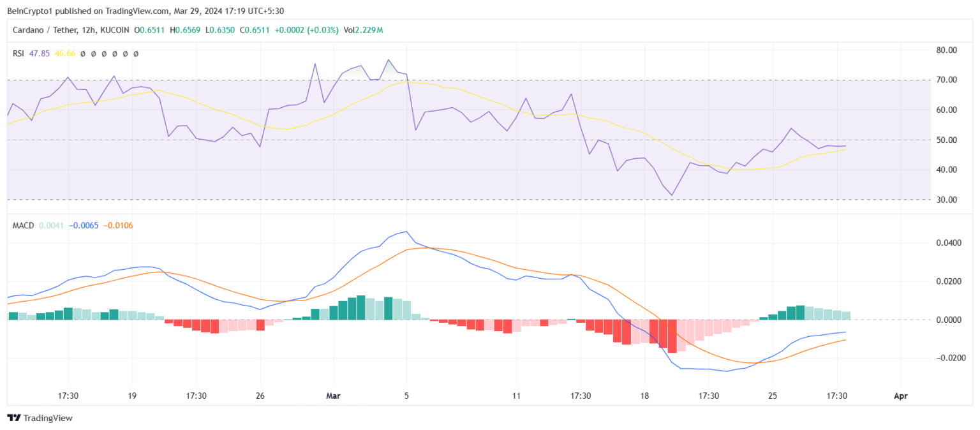The width and height of the screenshot is (980, 430).
Task: Click the third ∅ symbol in the RSI legend
Action: click(104, 54)
